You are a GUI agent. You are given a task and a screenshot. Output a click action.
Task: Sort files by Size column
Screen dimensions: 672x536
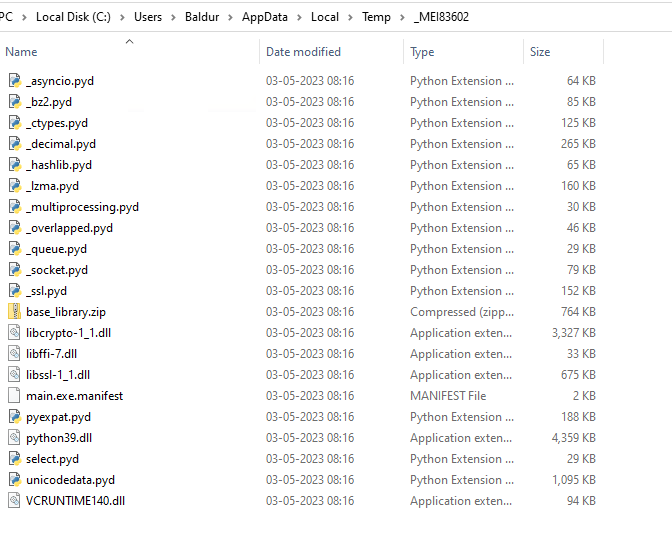540,52
